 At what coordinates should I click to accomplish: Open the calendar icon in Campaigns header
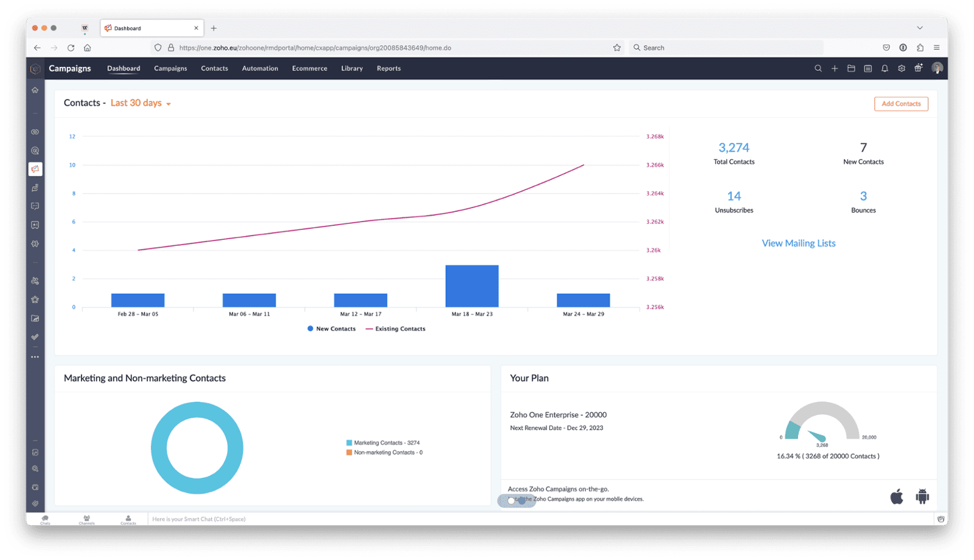(868, 69)
